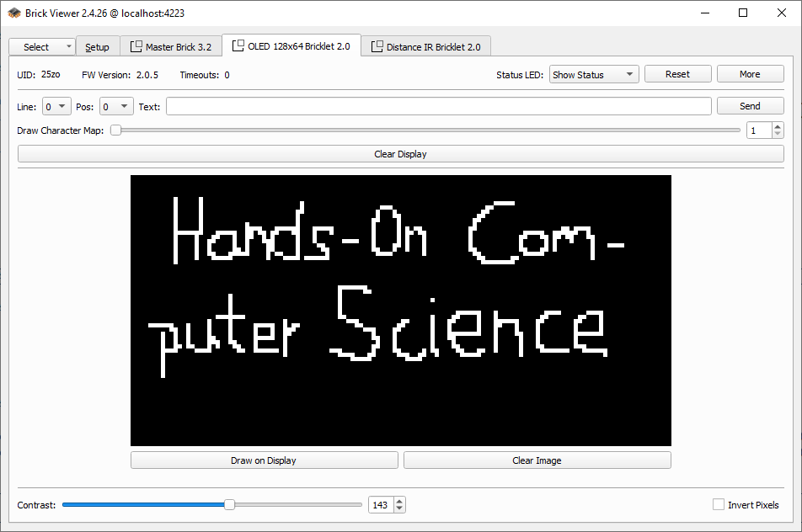Open the Select dropdown button
Image resolution: width=802 pixels, height=532 pixels.
click(41, 47)
